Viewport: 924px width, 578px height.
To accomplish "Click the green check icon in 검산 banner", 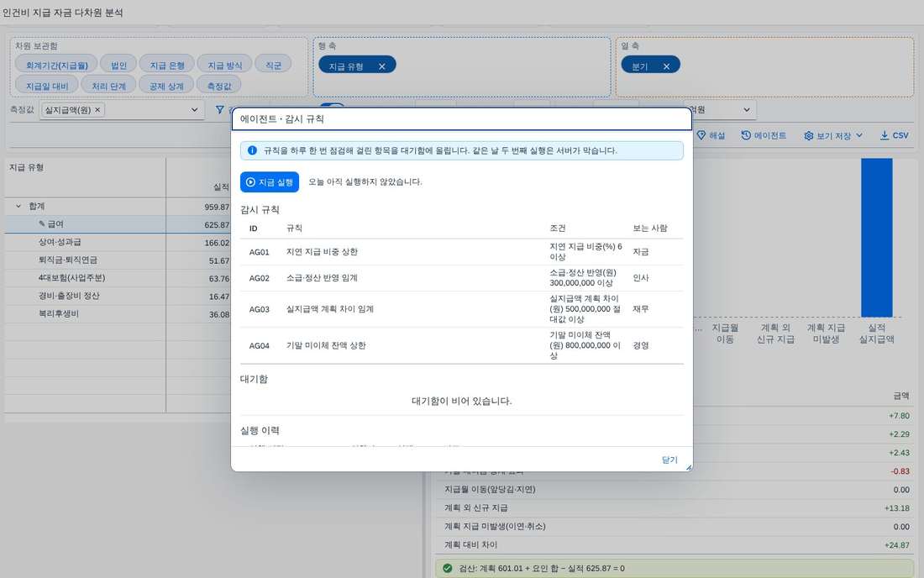I will tap(447, 569).
